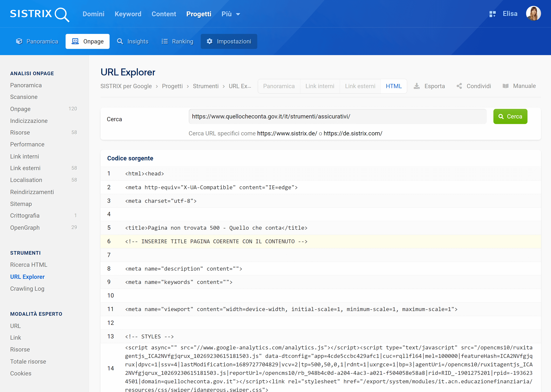Screen dimensions: 551x392
Task: Open the Progetti breadcrumb link
Action: [x=172, y=86]
